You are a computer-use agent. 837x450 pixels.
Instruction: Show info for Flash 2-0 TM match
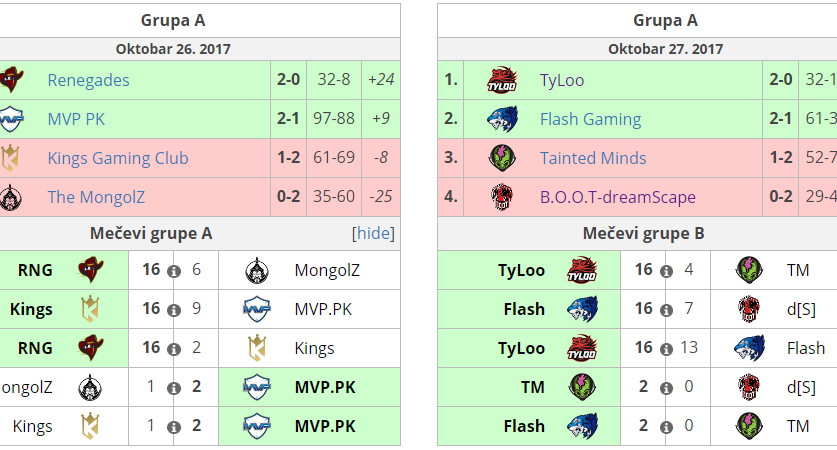666,427
